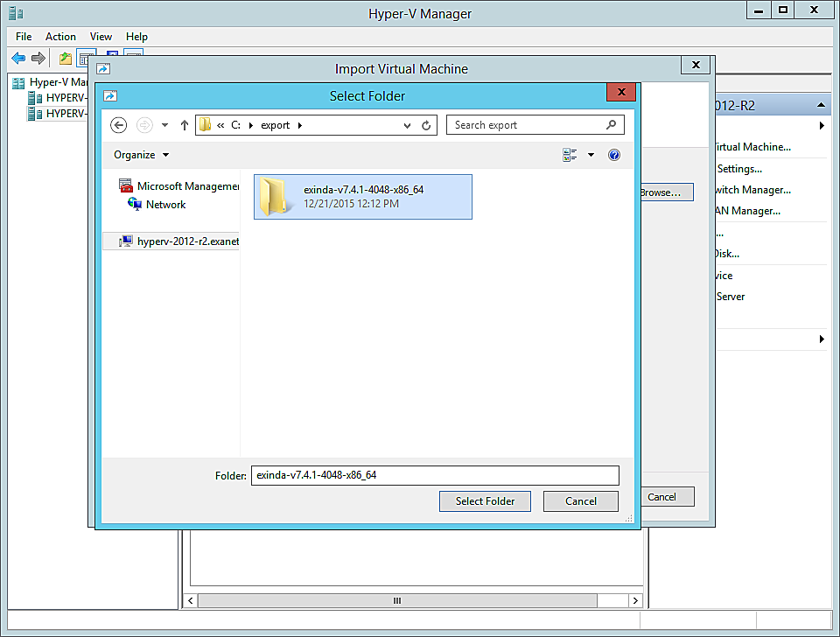This screenshot has height=637, width=840.
Task: Refresh the export folder listing
Action: pos(426,125)
